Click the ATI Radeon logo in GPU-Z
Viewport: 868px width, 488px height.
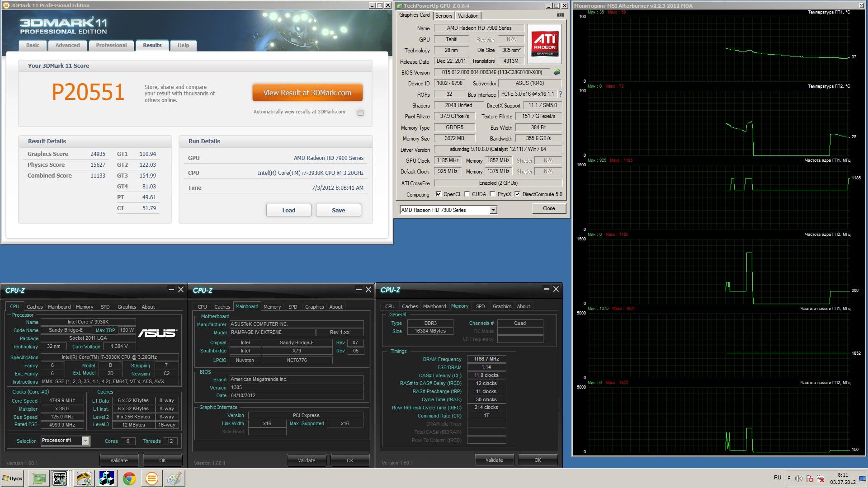click(x=545, y=43)
